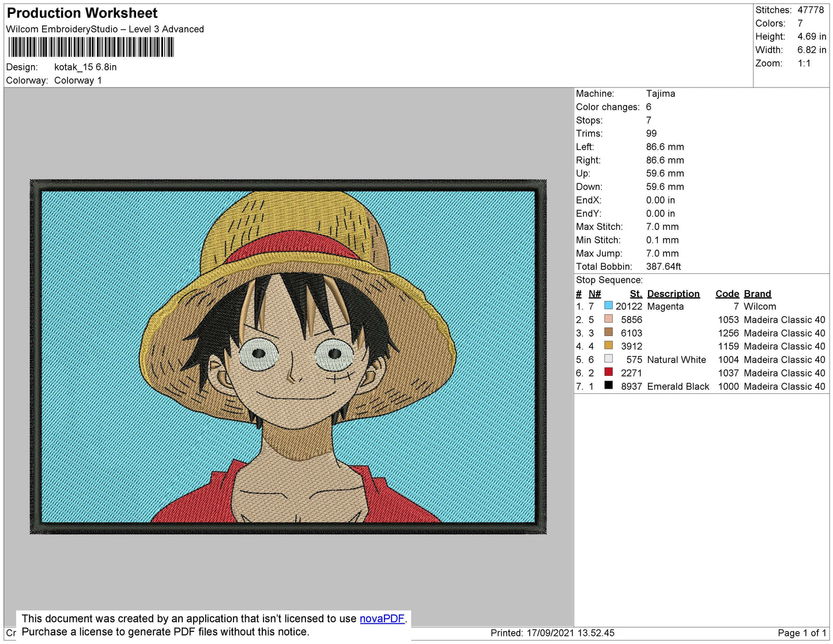
Task: Open the novaPDF hyperlink
Action: pos(382,619)
